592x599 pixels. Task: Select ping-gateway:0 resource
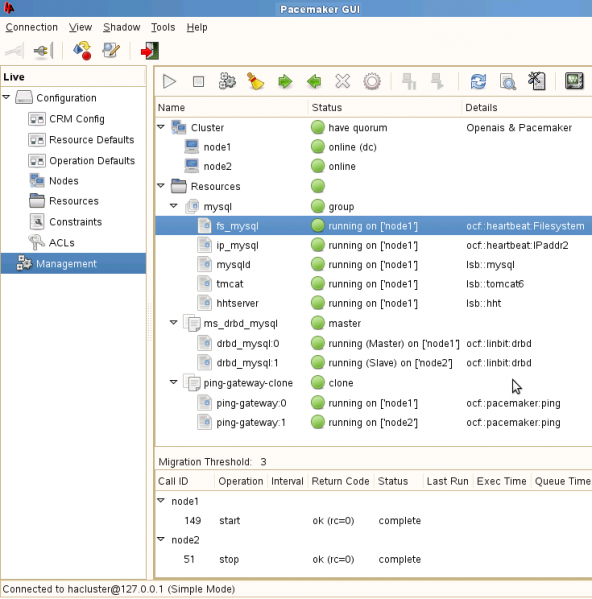374,403
